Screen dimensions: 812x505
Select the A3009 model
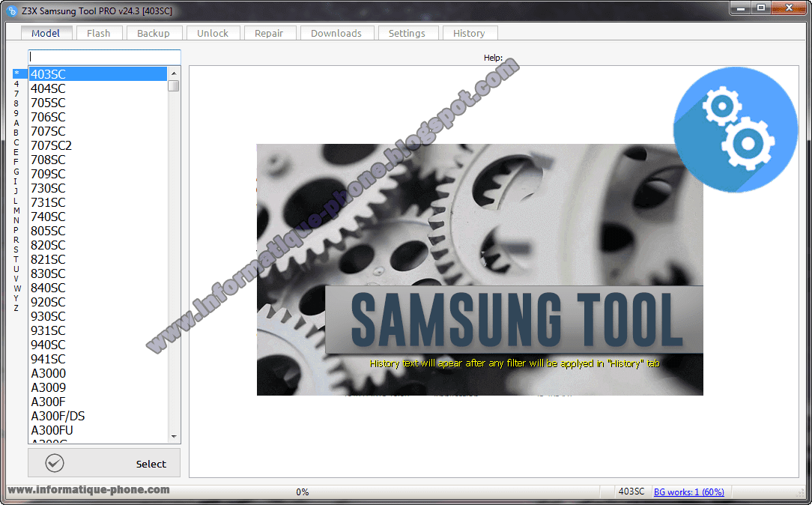(x=98, y=387)
